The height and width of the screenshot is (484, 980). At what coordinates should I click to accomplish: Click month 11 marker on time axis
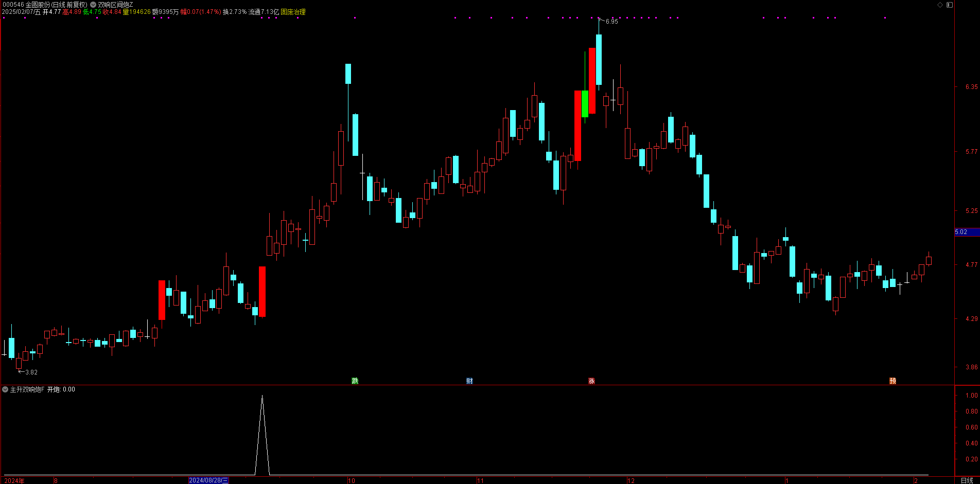[x=480, y=481]
